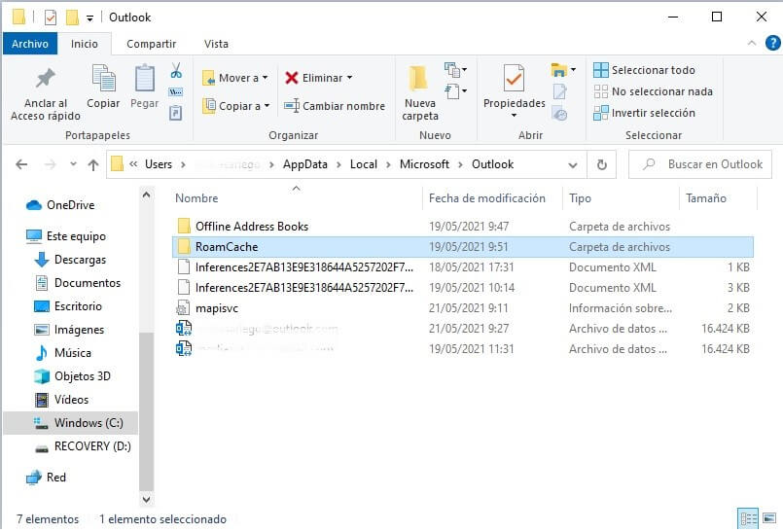Viewport: 783px width, 532px height.
Task: Create a Nueva carpeta
Action: point(420,93)
